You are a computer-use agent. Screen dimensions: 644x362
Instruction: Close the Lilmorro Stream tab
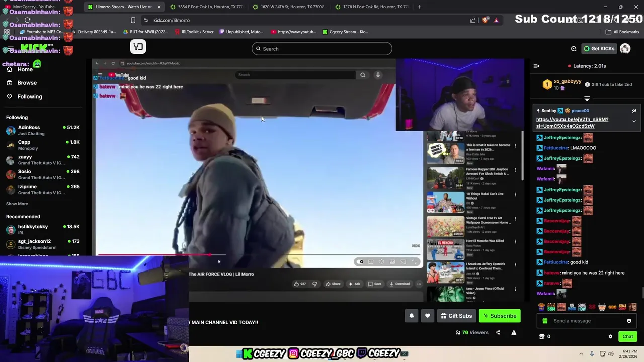click(159, 7)
